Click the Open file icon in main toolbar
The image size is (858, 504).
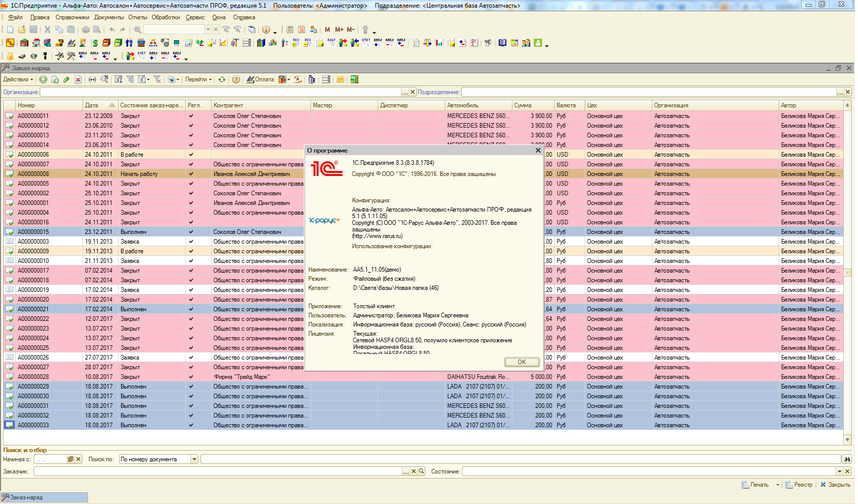click(22, 29)
